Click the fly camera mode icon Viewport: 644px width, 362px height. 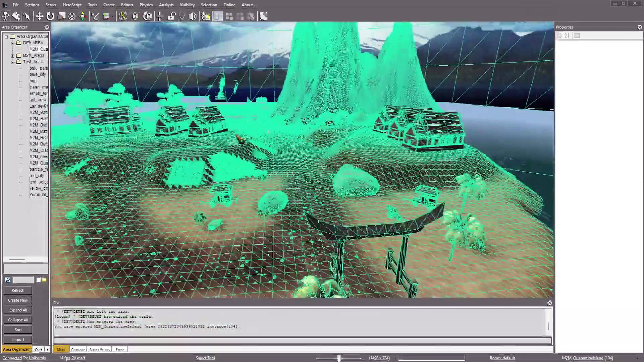(16, 16)
